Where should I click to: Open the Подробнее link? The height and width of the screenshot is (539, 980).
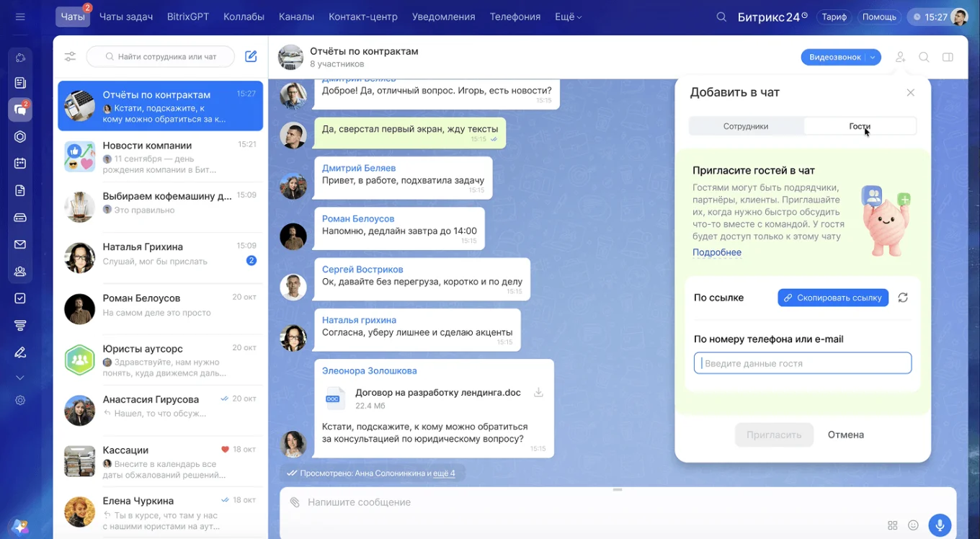coord(717,252)
